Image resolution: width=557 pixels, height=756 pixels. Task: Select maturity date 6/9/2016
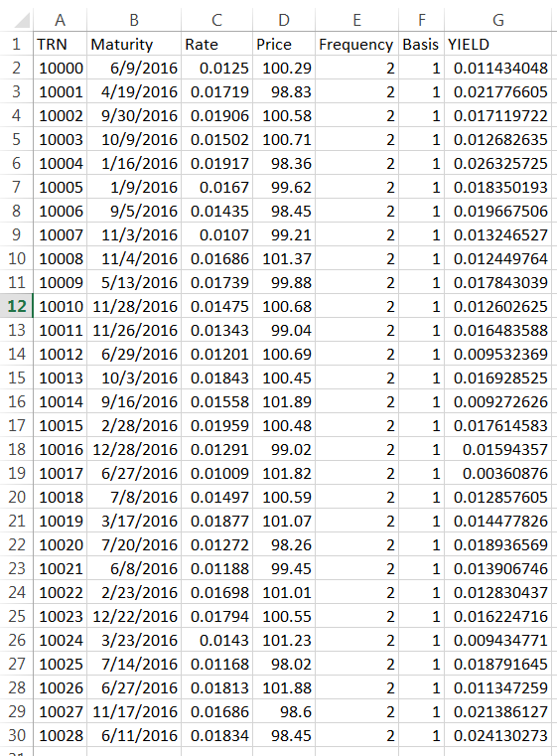pos(134,68)
